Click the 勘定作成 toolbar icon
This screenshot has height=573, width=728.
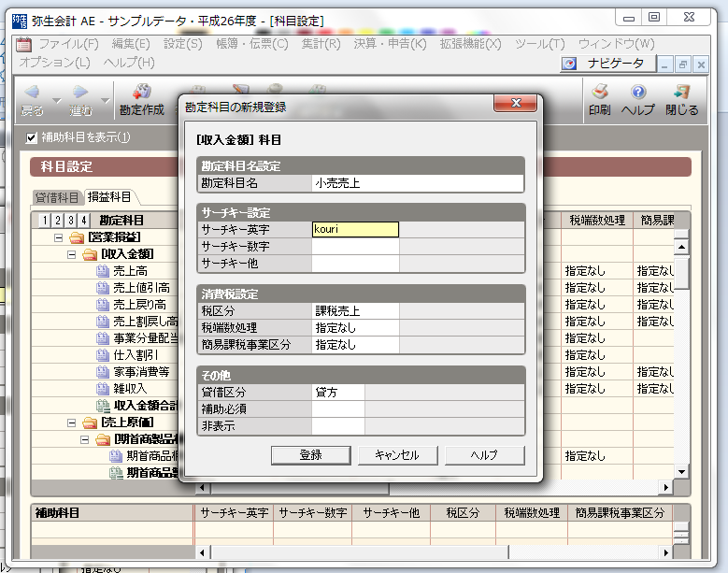pyautogui.click(x=142, y=93)
